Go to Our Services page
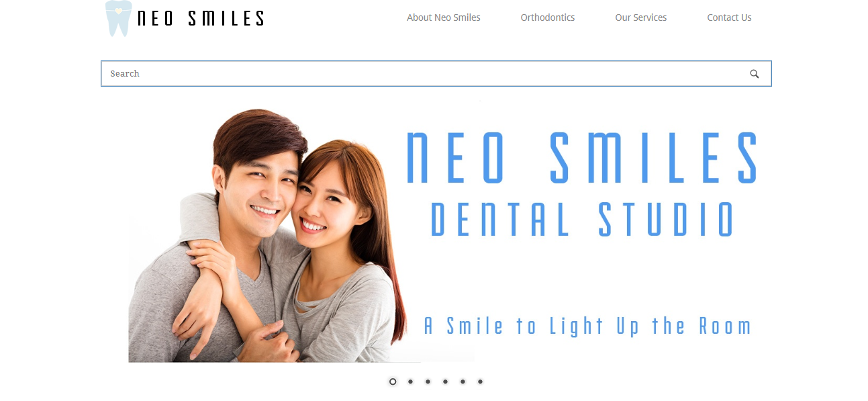Viewport: 868px width, 401px height. pyautogui.click(x=641, y=17)
